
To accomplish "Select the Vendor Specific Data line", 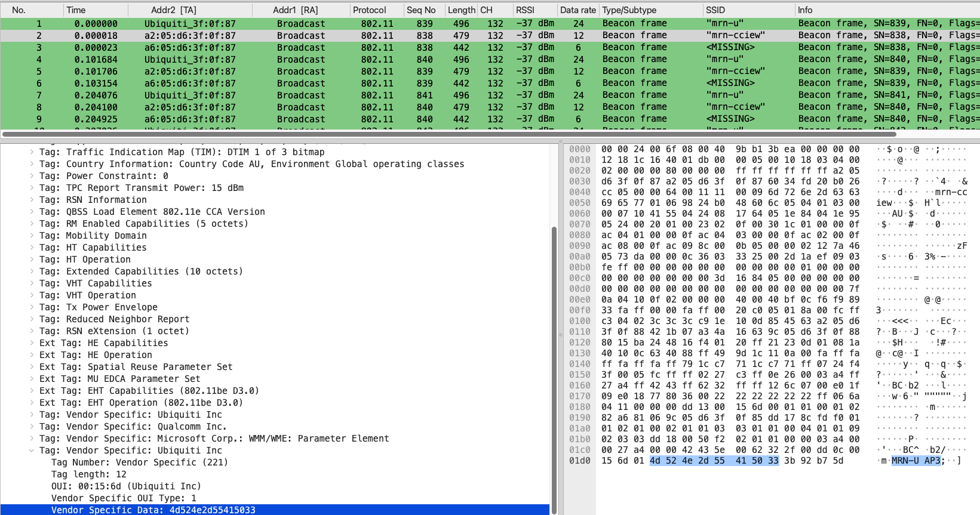I will pyautogui.click(x=153, y=510).
